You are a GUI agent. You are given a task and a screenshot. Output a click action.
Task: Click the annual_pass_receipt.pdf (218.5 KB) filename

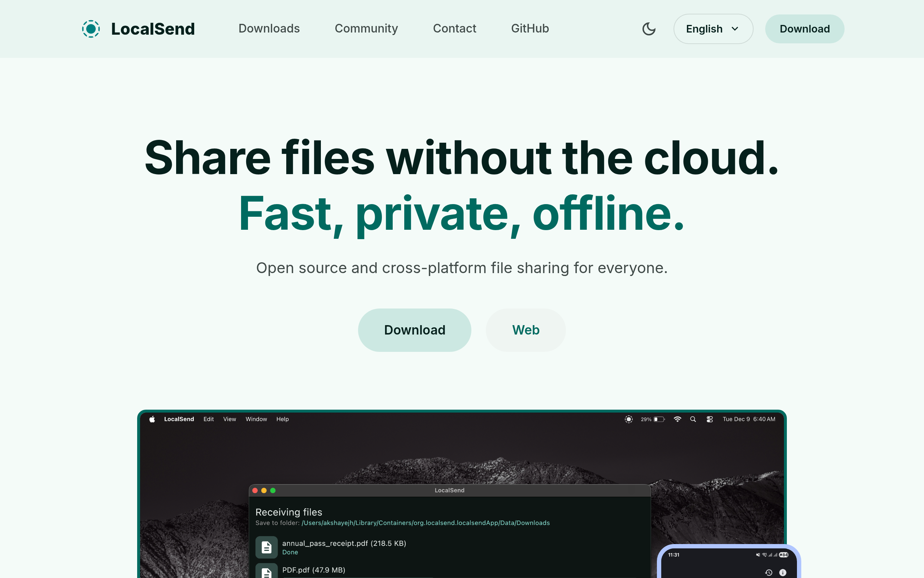point(344,543)
